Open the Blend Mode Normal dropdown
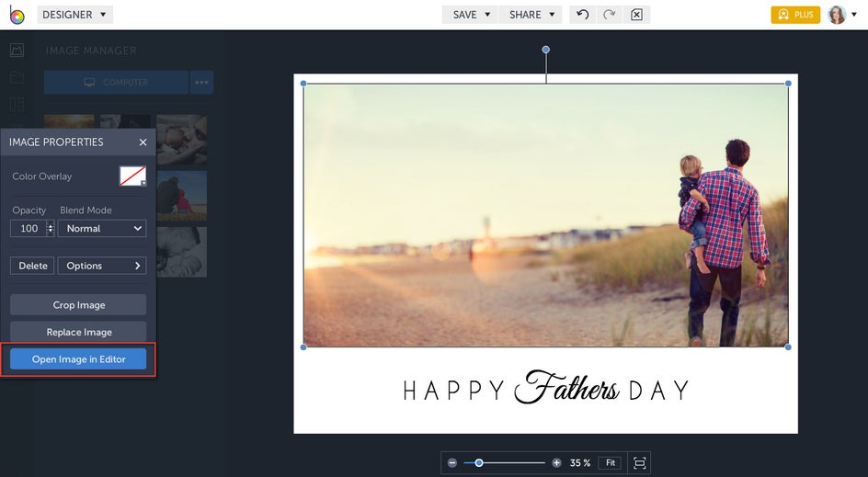The image size is (868, 477). click(102, 228)
